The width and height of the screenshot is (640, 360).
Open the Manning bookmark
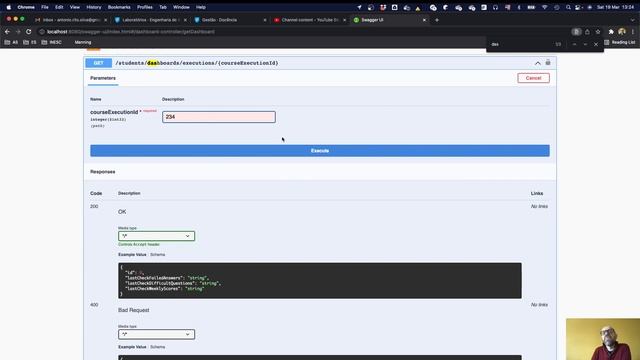click(83, 42)
